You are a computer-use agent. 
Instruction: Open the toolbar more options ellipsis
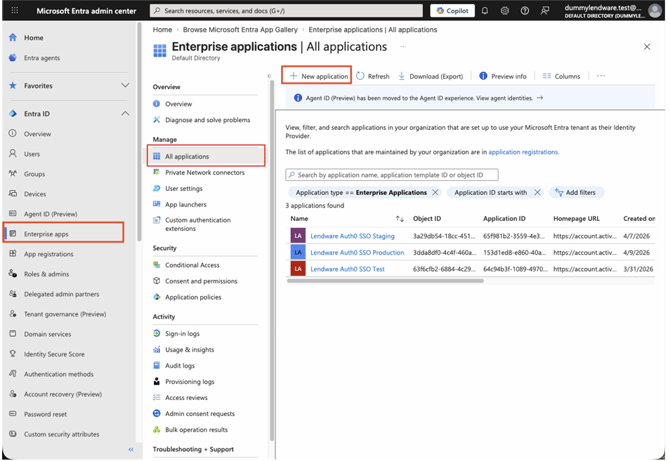click(601, 76)
